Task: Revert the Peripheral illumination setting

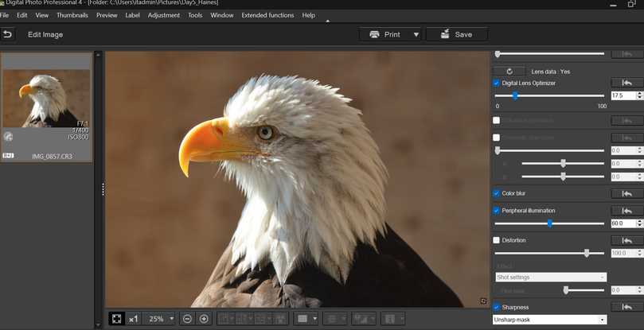Action: point(626,211)
